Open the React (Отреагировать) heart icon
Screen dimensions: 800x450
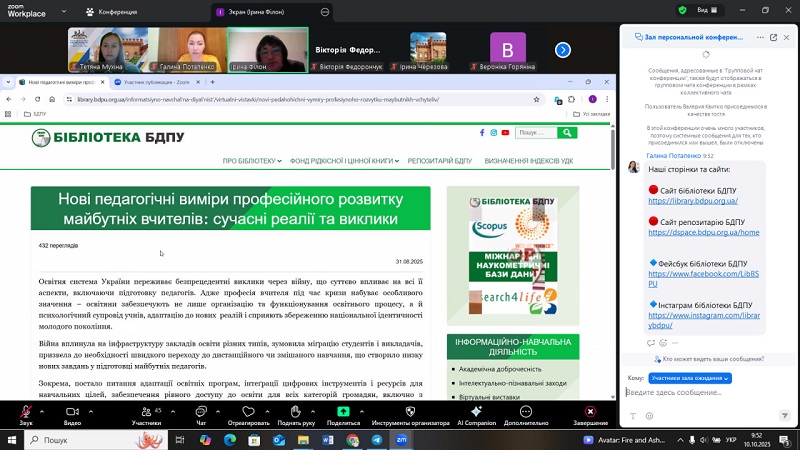pyautogui.click(x=248, y=411)
